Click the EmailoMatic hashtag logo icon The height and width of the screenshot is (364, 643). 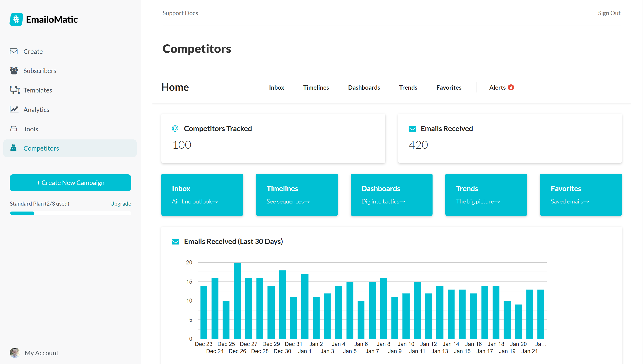click(16, 19)
